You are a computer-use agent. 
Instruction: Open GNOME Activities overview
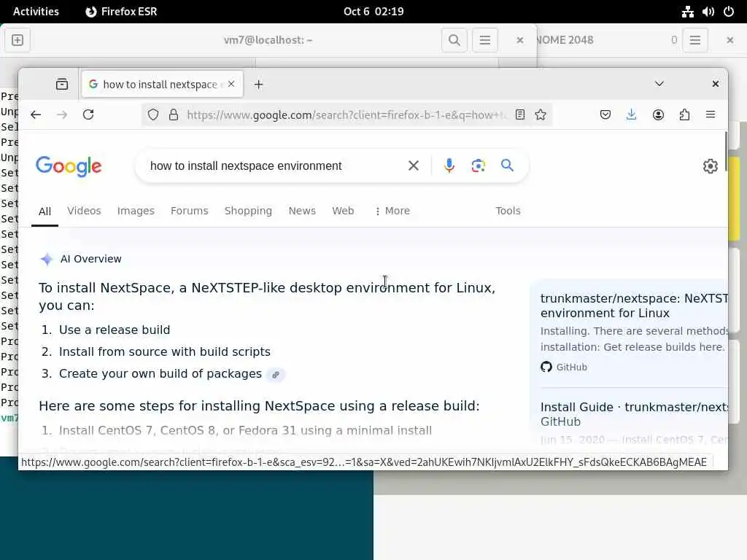pyautogui.click(x=36, y=12)
